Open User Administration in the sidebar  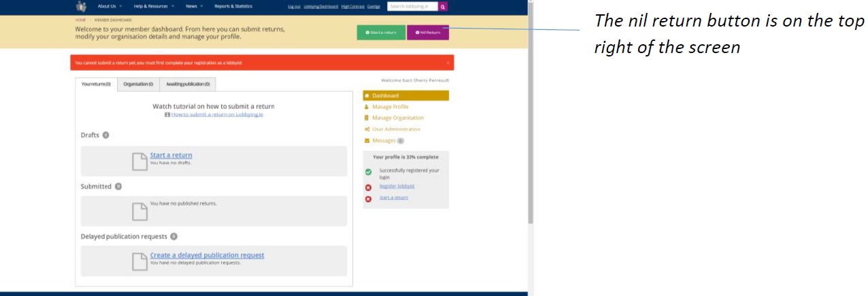396,129
